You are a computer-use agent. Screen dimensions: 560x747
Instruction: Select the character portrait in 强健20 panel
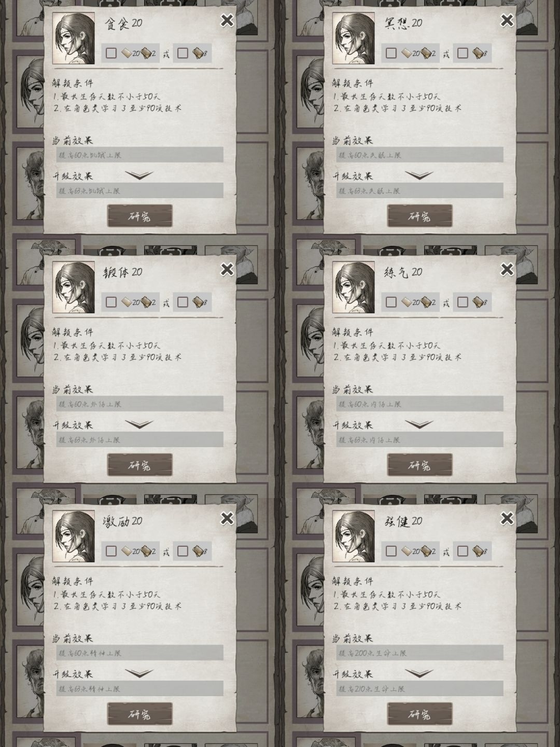click(354, 536)
